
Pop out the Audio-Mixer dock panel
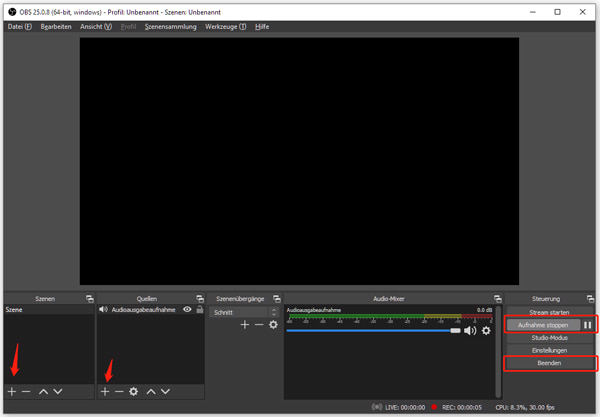coord(497,299)
